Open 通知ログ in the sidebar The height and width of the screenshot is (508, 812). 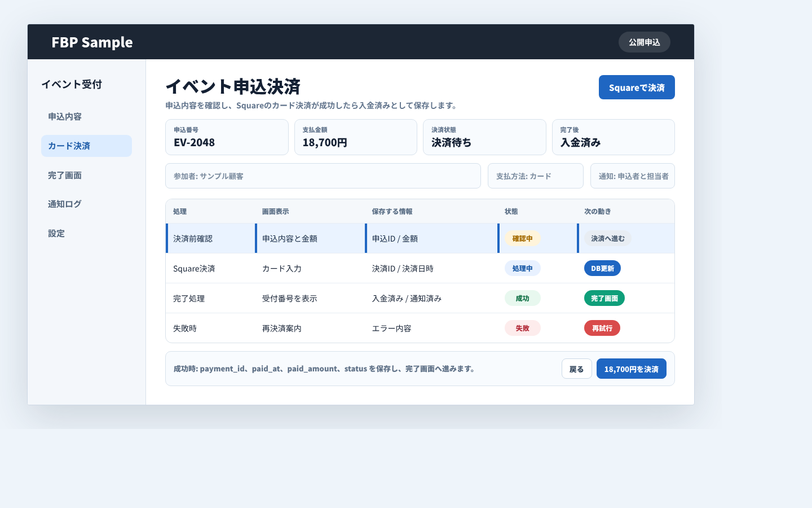(86, 204)
